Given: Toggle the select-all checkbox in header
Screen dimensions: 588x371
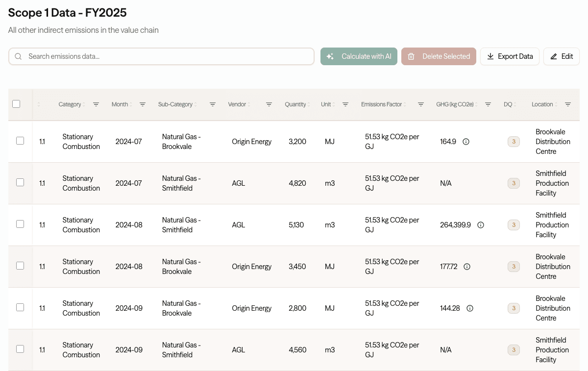Looking at the screenshot, I should pos(16,104).
